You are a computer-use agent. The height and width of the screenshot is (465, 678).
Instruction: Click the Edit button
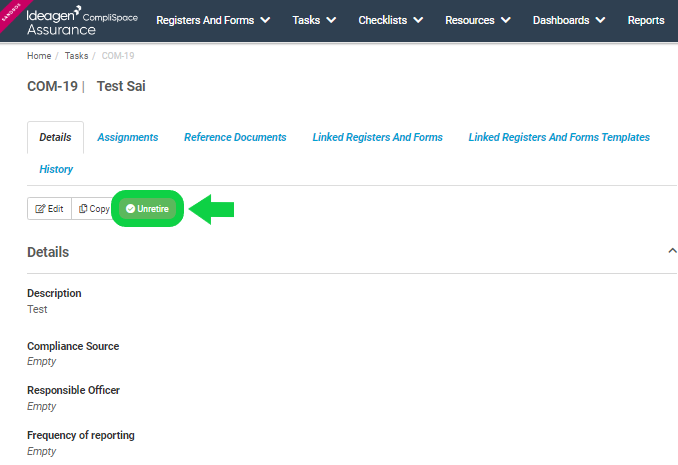(x=49, y=209)
